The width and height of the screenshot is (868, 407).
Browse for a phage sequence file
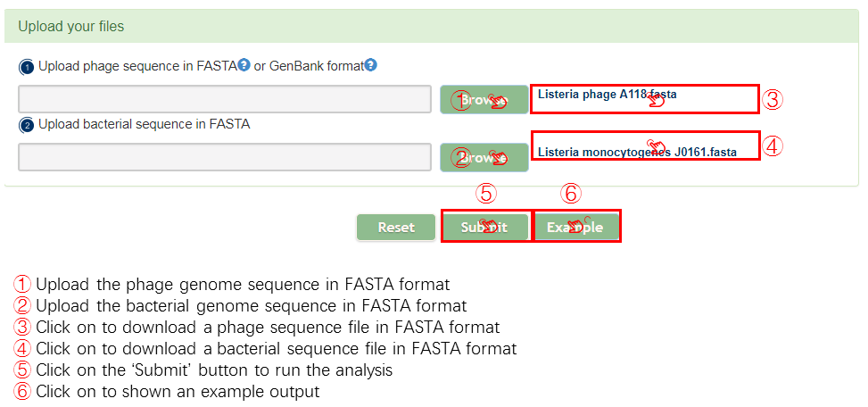coord(484,100)
